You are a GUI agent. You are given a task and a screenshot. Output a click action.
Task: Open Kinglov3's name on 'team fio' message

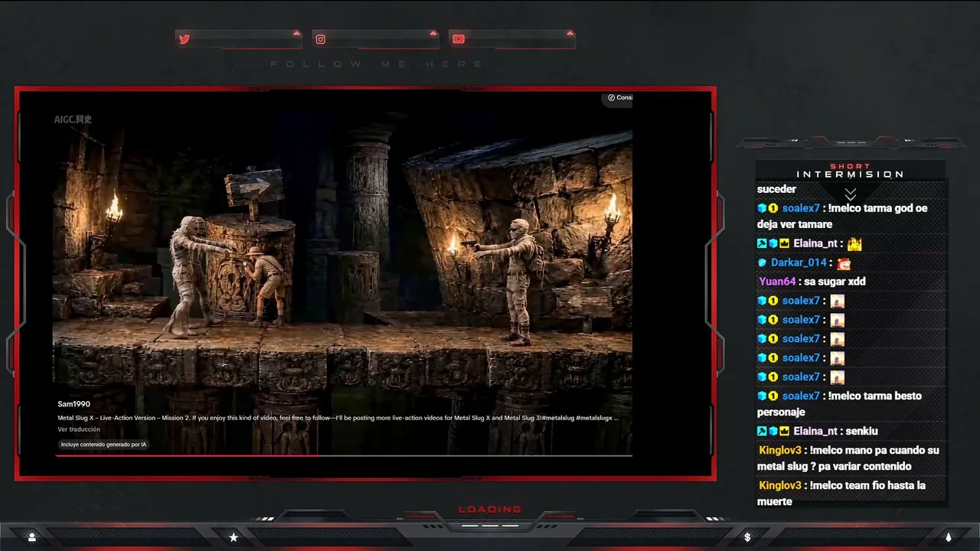tap(780, 486)
